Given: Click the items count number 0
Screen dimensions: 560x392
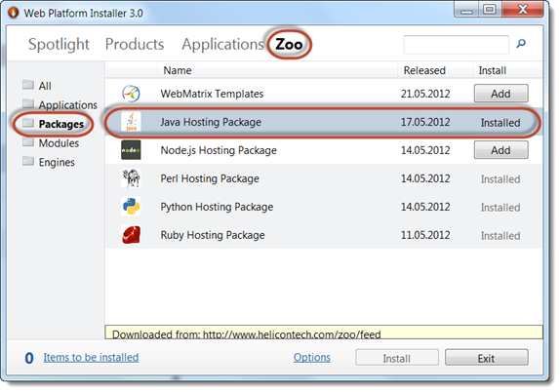Looking at the screenshot, I should [29, 358].
